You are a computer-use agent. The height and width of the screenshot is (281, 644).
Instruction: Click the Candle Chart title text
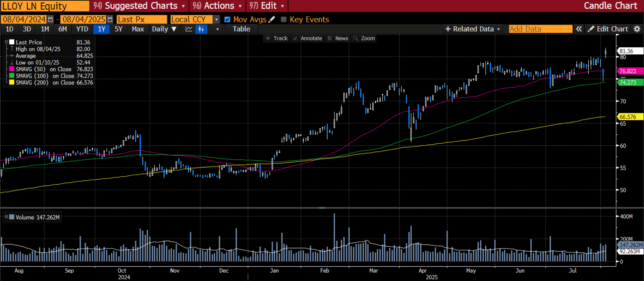[610, 6]
